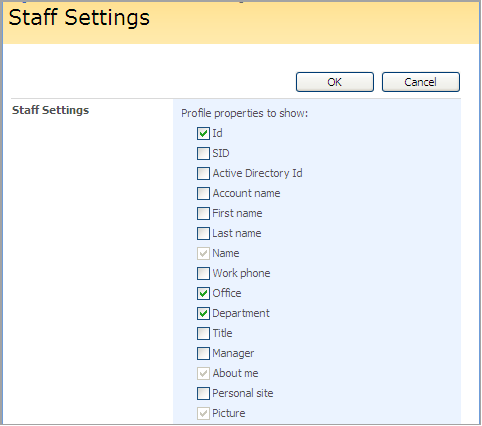
Task: Uncheck the Office checkbox
Action: point(203,294)
